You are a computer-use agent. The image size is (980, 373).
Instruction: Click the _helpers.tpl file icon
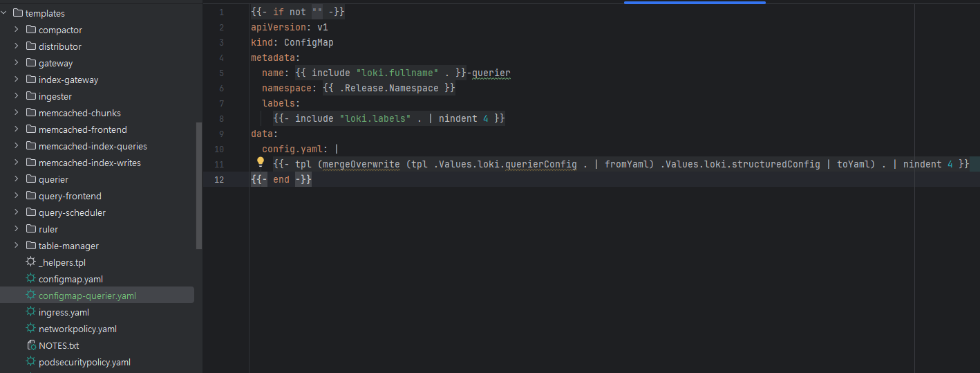click(x=30, y=262)
